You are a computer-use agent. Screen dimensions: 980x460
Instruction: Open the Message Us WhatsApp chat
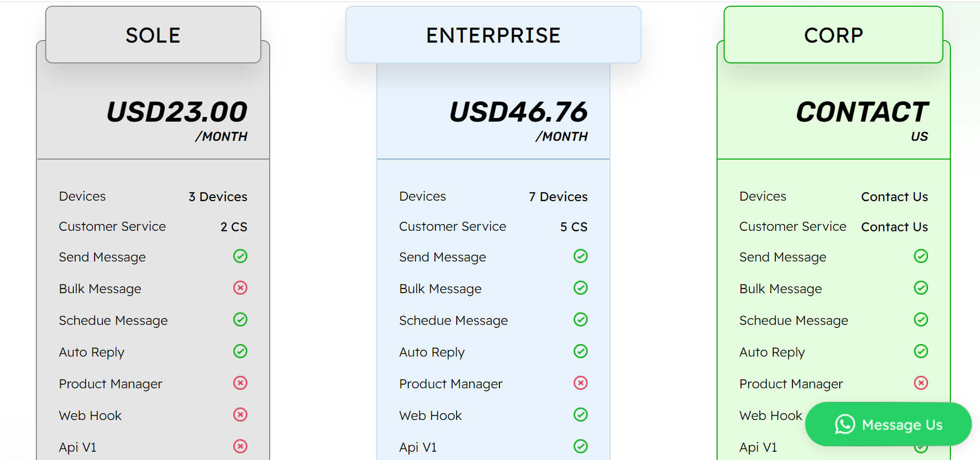click(x=889, y=424)
